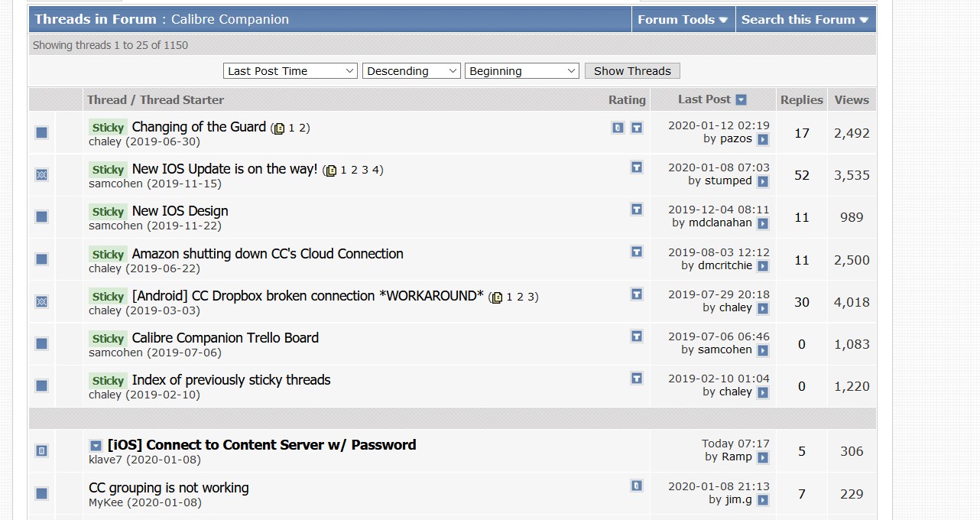Open the Descending order dropdown
This screenshot has width=980, height=520.
411,71
